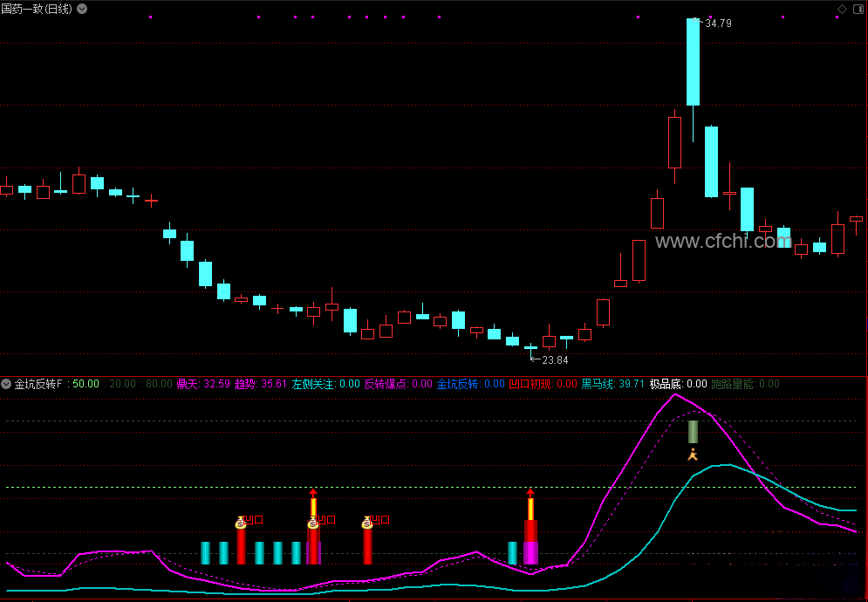This screenshot has height=602, width=868.
Task: Select the 反转爆点: 0.00 readout
Action: [398, 384]
